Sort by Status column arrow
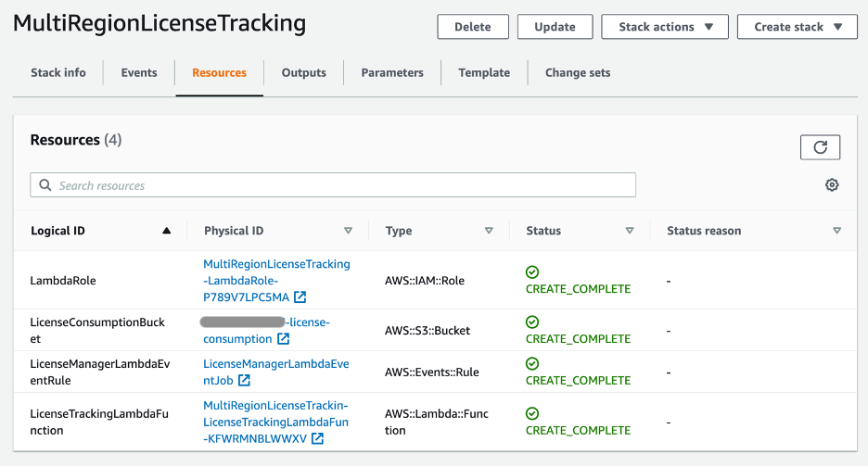 (630, 231)
